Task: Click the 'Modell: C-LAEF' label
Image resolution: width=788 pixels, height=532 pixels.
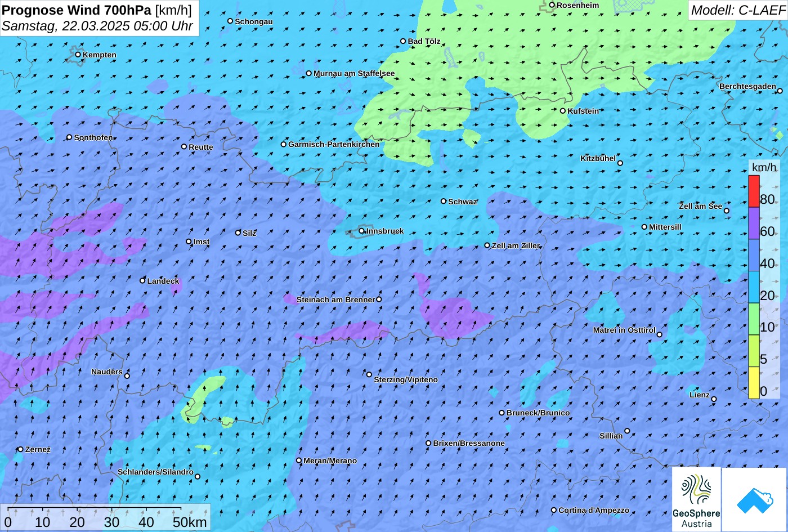Action: pos(737,10)
